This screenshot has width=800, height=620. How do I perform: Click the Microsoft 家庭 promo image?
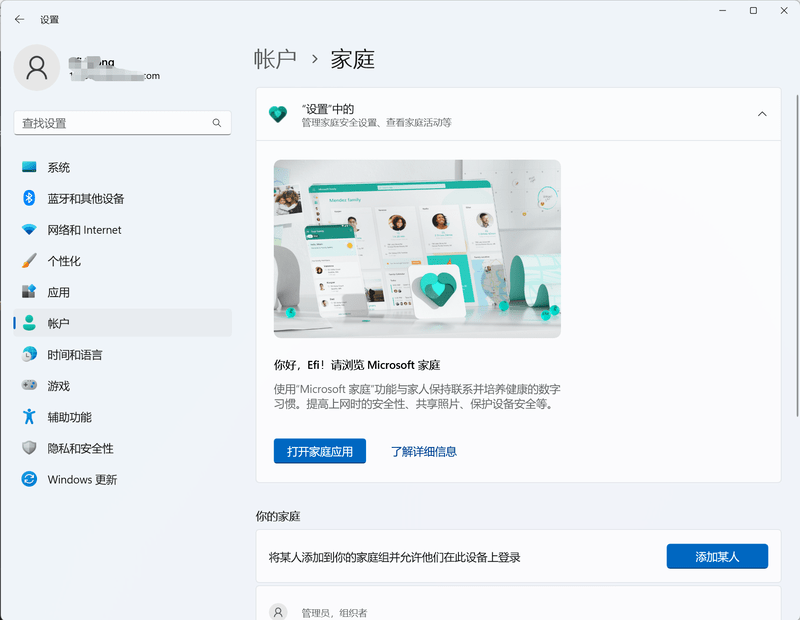(417, 249)
